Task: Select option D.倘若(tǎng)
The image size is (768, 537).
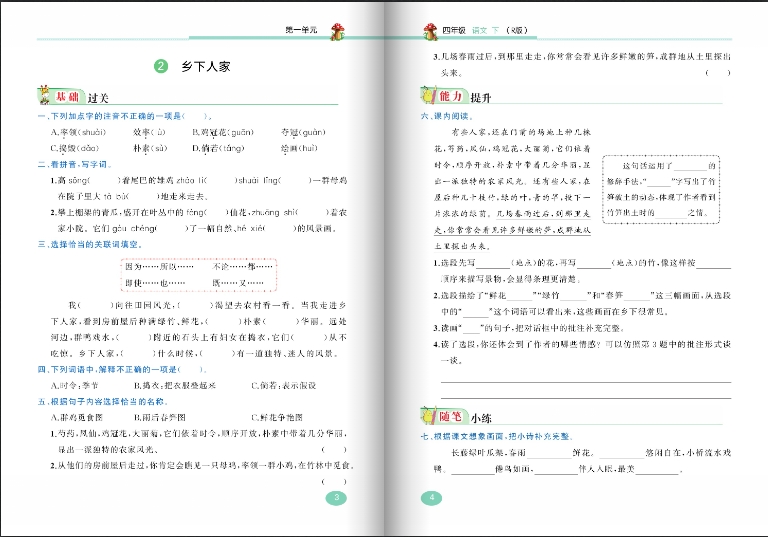Action: [x=218, y=148]
